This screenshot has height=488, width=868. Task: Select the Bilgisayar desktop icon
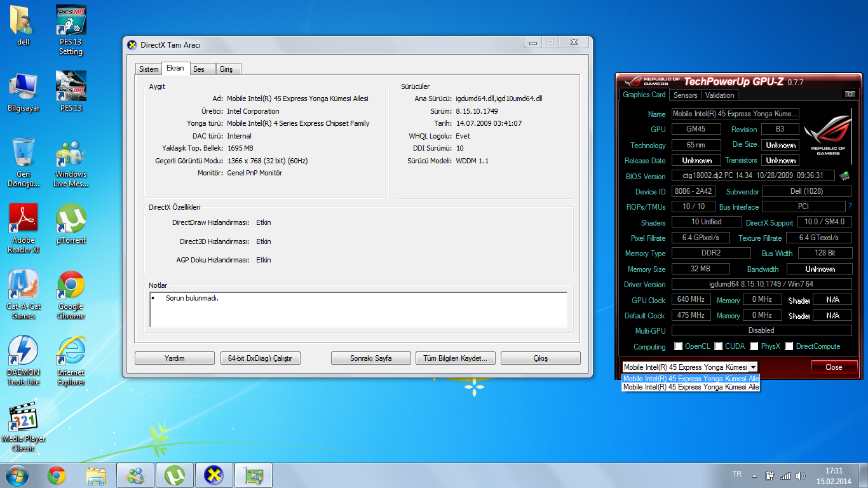click(24, 92)
